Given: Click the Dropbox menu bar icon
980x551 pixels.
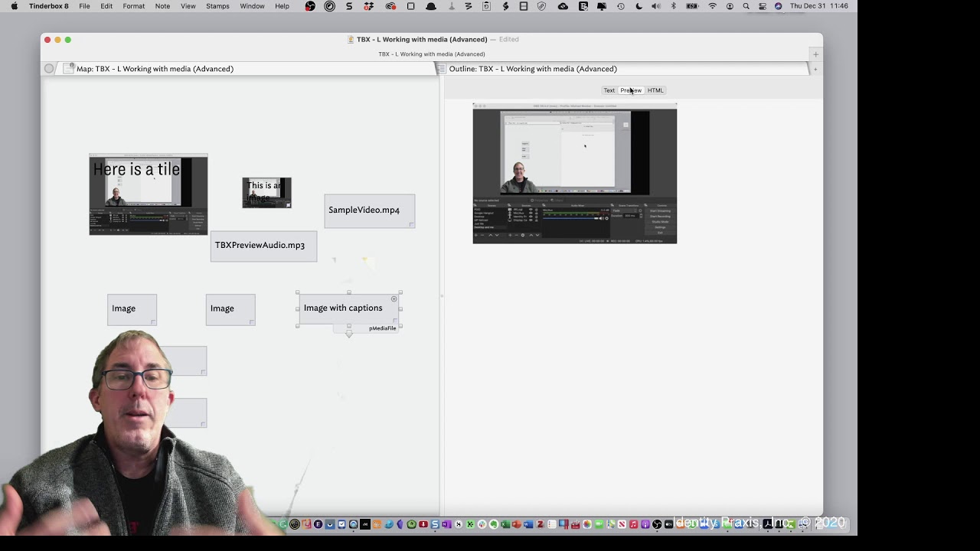Looking at the screenshot, I should (370, 6).
